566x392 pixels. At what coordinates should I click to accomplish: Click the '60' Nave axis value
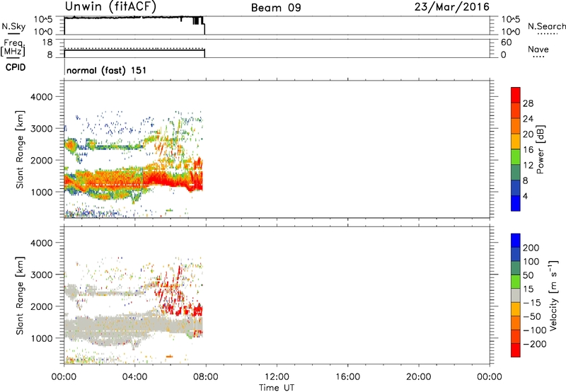pos(507,42)
